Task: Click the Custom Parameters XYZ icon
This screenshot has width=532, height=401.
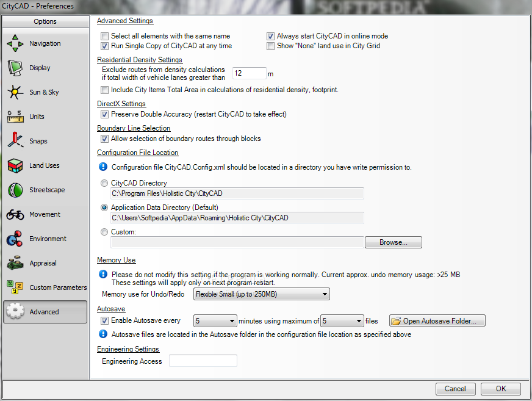Action: (15, 287)
